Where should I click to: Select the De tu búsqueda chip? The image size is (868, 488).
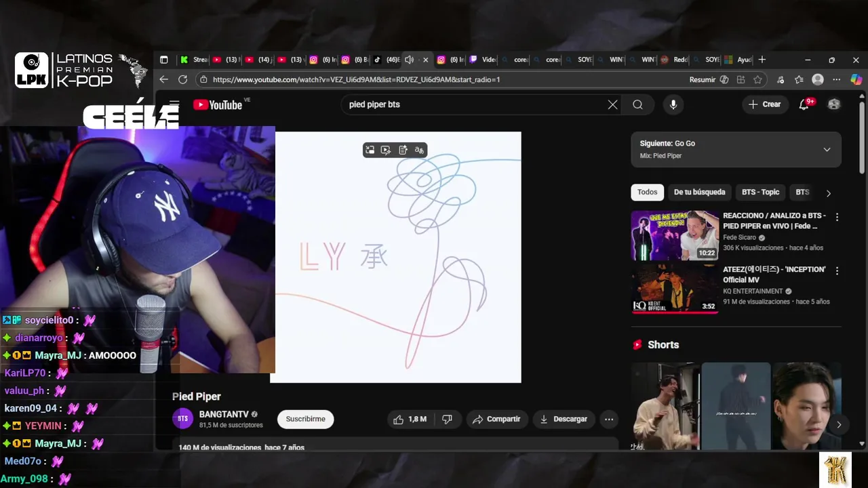pyautogui.click(x=699, y=192)
